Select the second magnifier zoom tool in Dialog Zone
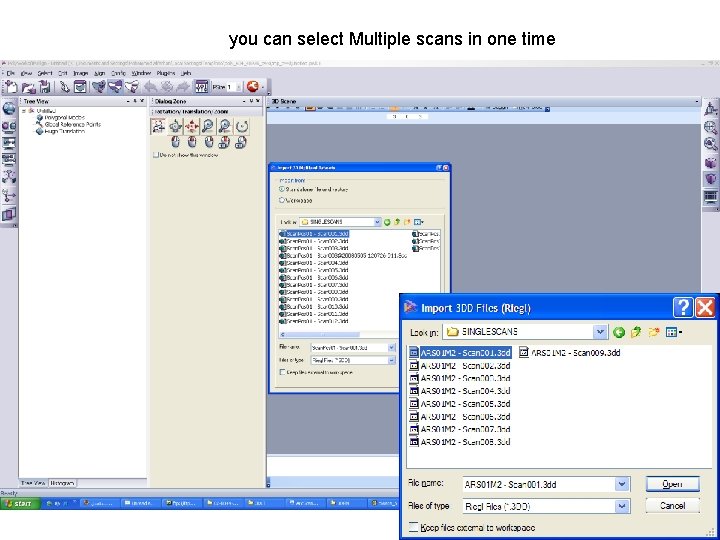The image size is (720, 540). pos(225,126)
